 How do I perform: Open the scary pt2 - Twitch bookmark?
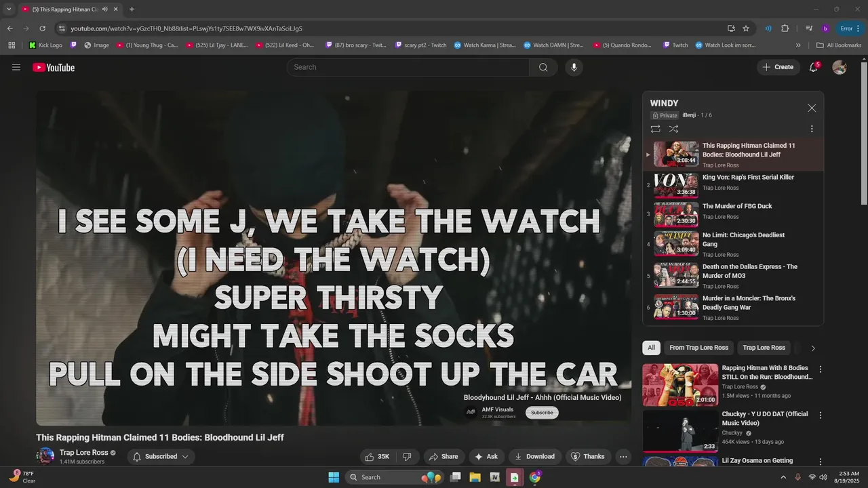420,45
